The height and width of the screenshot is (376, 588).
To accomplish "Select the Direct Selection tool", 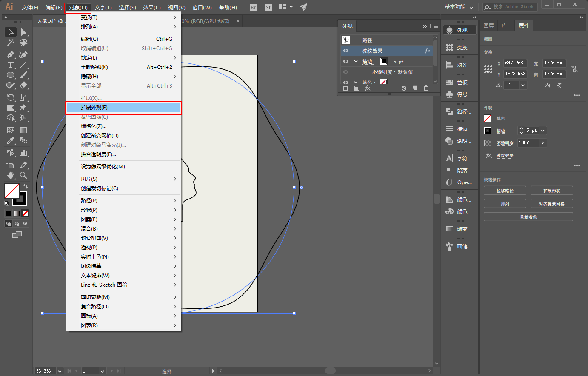I will point(24,32).
